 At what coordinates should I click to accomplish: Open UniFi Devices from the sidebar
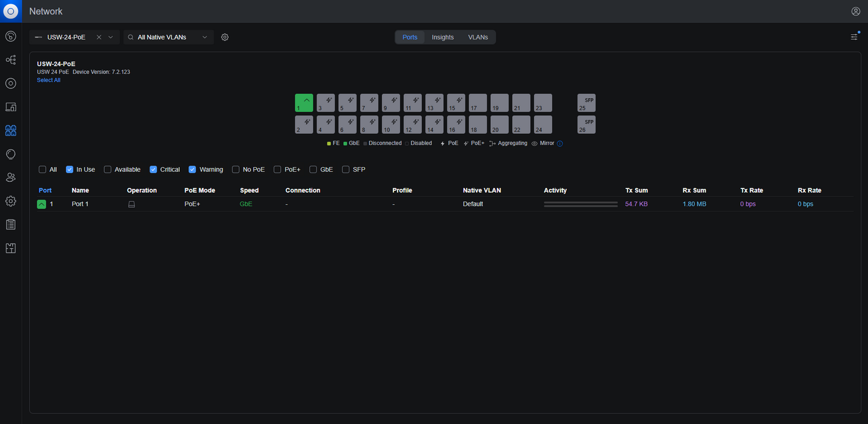(11, 84)
